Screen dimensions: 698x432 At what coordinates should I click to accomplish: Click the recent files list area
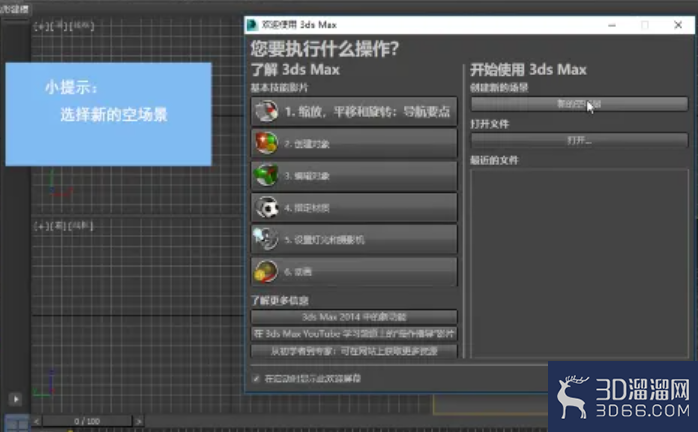tap(579, 263)
